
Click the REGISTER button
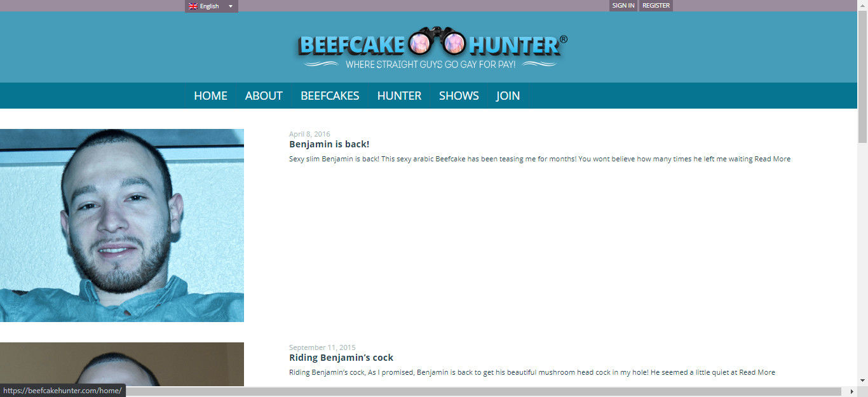pyautogui.click(x=656, y=6)
